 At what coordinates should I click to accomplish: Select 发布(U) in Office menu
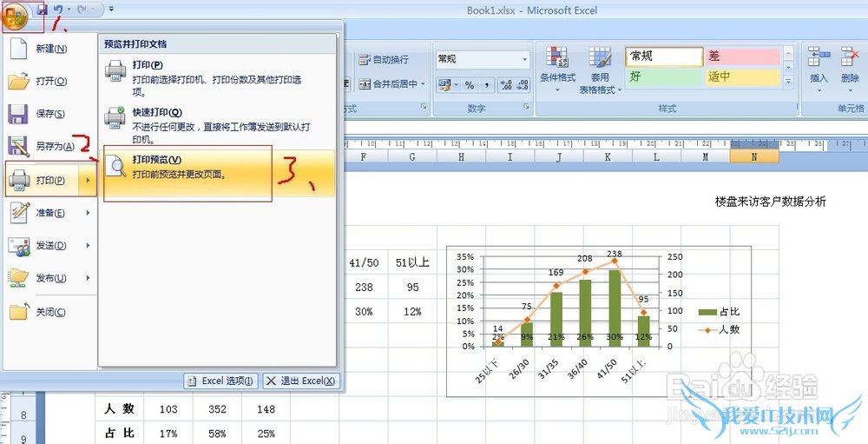[x=49, y=278]
